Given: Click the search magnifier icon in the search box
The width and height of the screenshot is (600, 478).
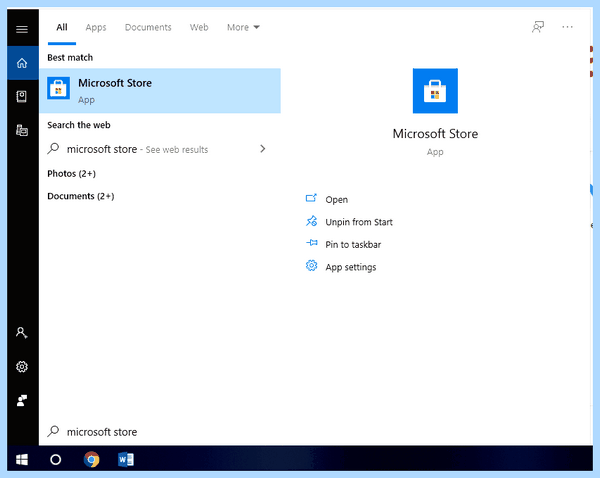Looking at the screenshot, I should click(x=53, y=431).
